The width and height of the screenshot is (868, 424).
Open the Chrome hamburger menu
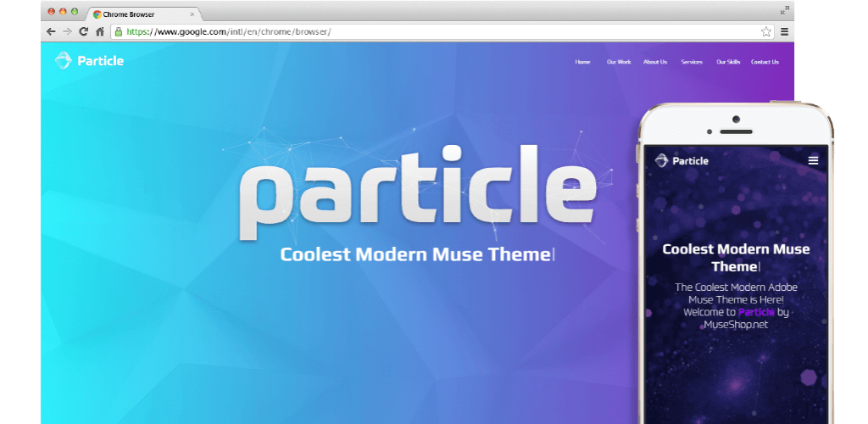(785, 31)
